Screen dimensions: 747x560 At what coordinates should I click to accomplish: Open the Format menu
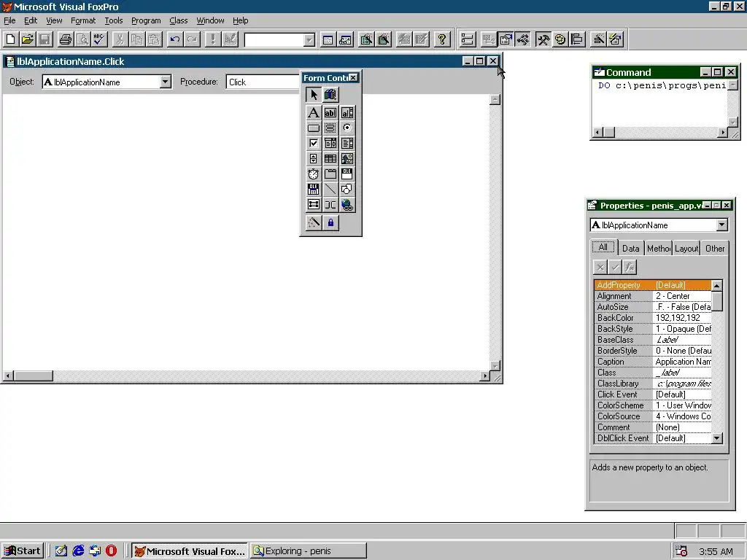click(83, 20)
